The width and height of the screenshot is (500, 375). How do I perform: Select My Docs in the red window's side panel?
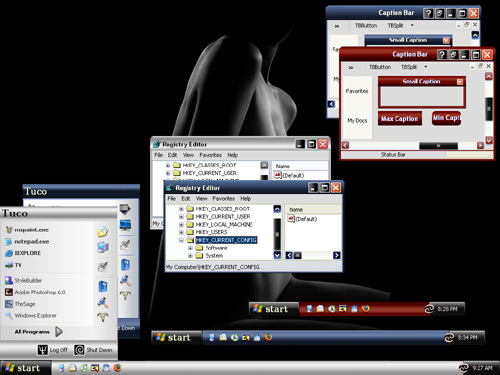coord(357,121)
